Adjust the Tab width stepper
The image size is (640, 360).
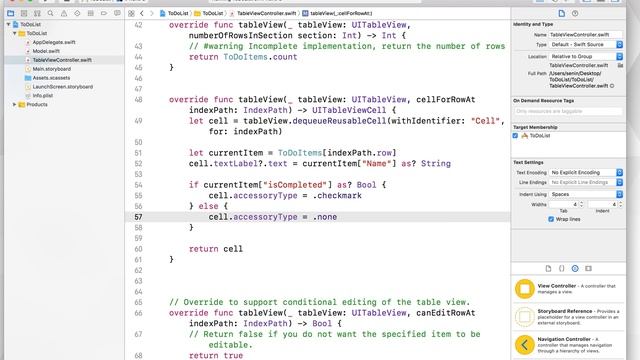tap(582, 204)
